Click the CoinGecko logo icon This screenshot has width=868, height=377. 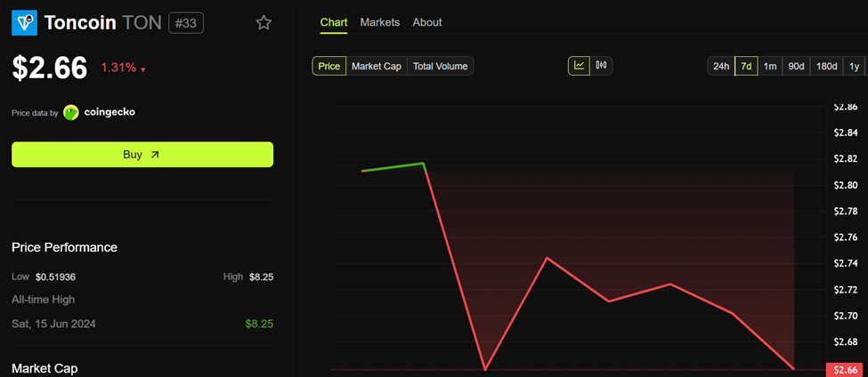point(71,113)
